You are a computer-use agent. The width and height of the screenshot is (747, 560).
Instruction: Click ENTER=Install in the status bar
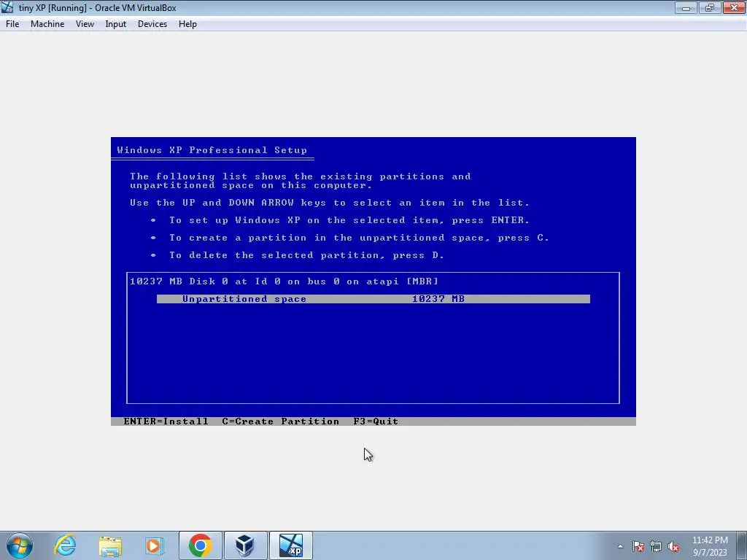pos(166,421)
